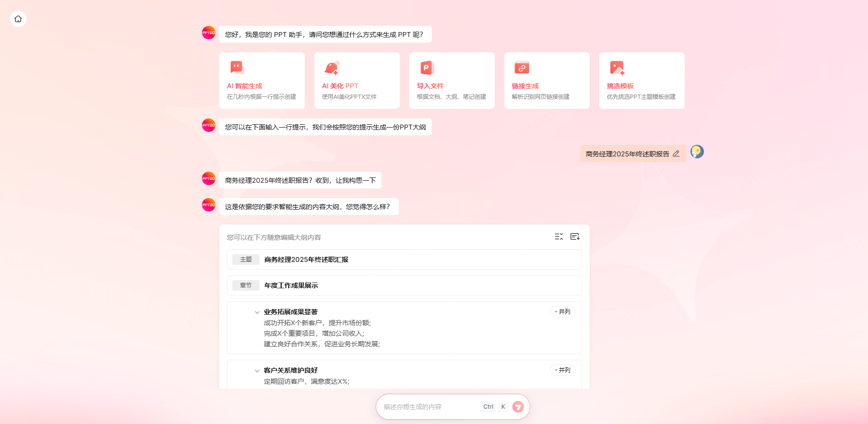Click the 章节 tag label
Screen dimensions: 868x424
pos(246,285)
